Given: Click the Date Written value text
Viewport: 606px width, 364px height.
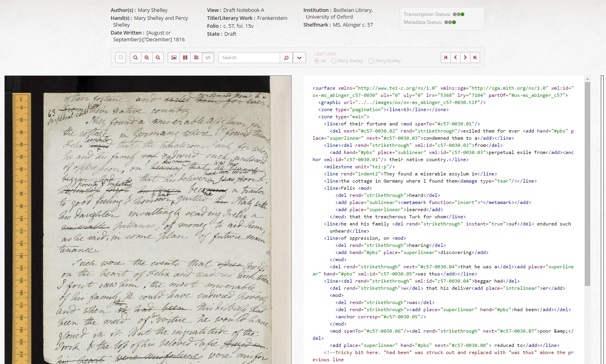Looking at the screenshot, I should click(x=149, y=36).
